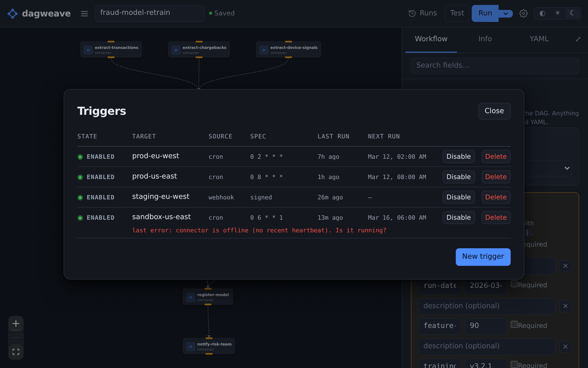
Task: Switch to light theme sun icon
Action: (x=558, y=13)
